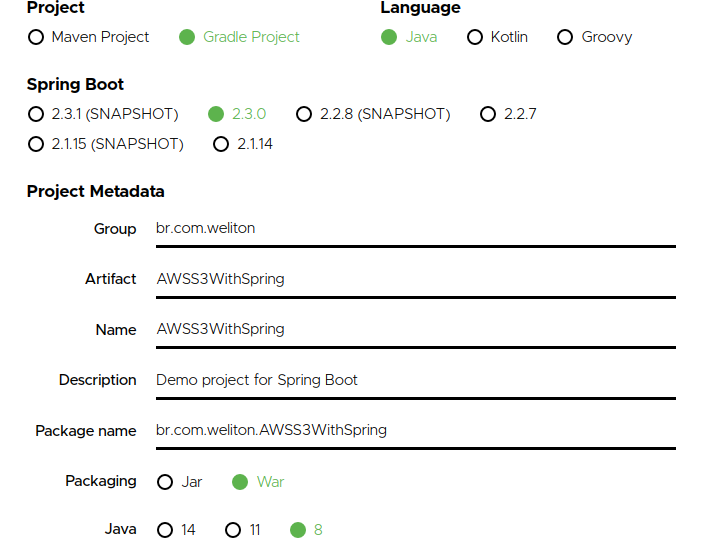This screenshot has width=714, height=549.
Task: Select Spring Boot 2.2.8 (SNAPSHOT)
Action: [305, 114]
